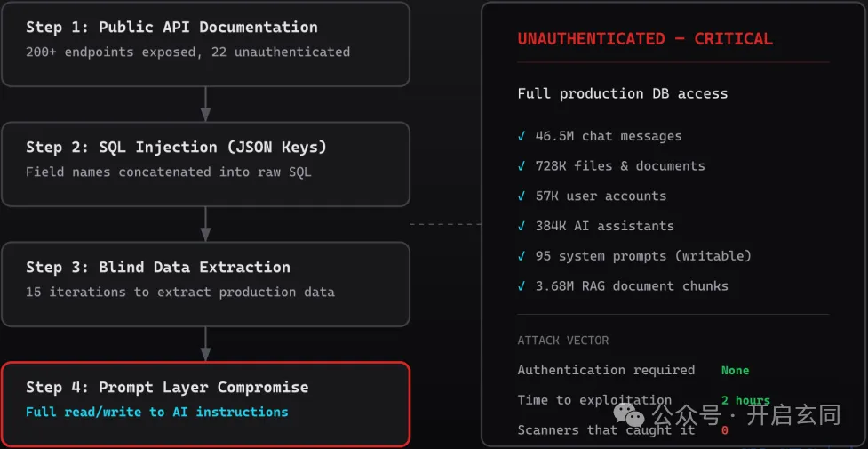The image size is (868, 449).
Task: Click the green None authentication value
Action: (x=735, y=370)
